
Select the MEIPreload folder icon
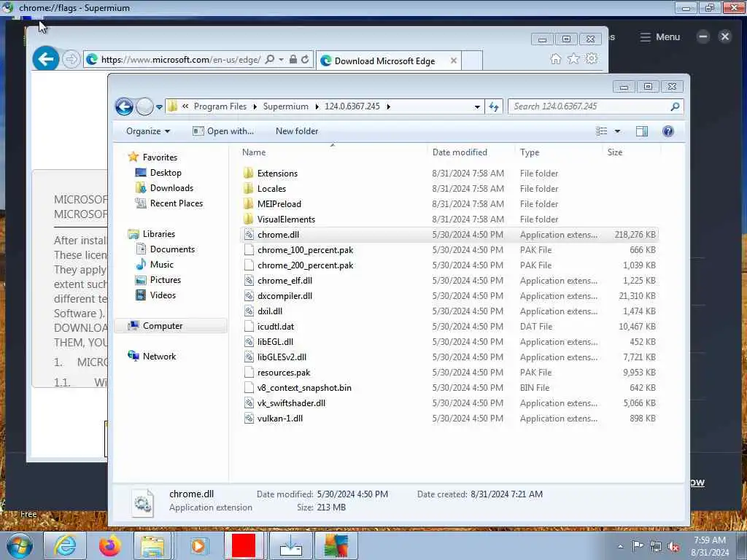(x=248, y=204)
